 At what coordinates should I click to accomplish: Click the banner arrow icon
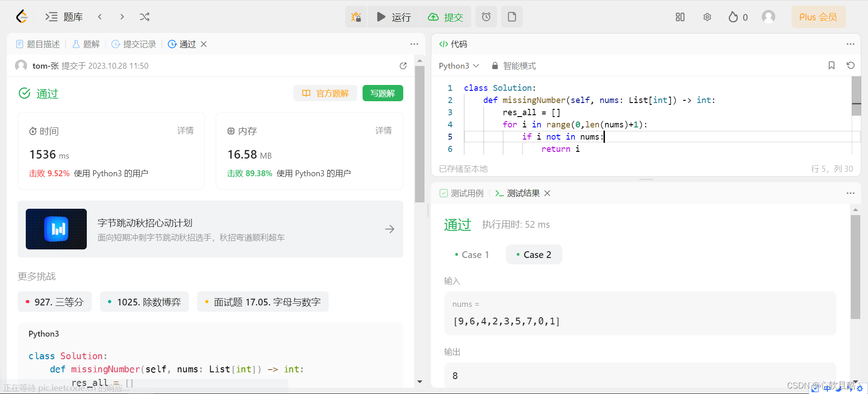390,229
